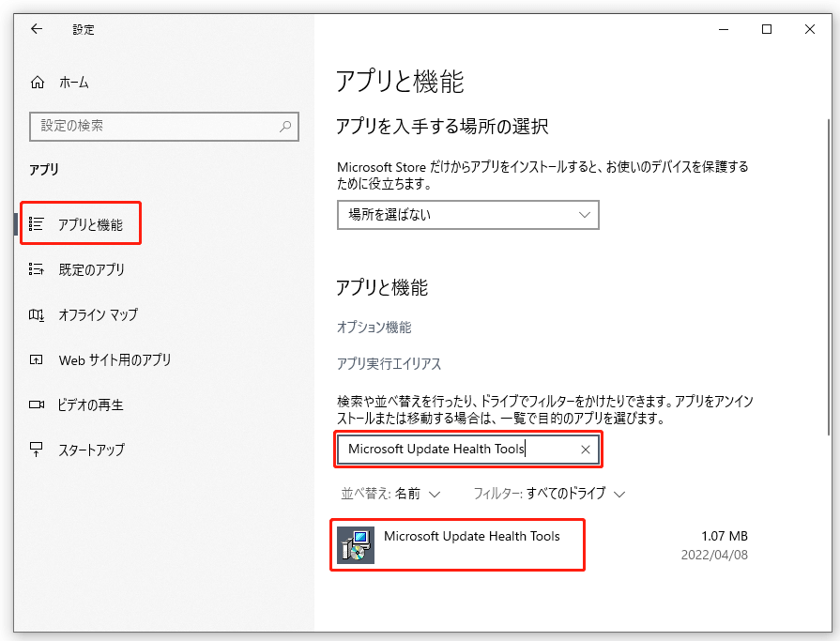The height and width of the screenshot is (641, 840).
Task: Click the vertical scrollbar of the settings page
Action: 830,279
